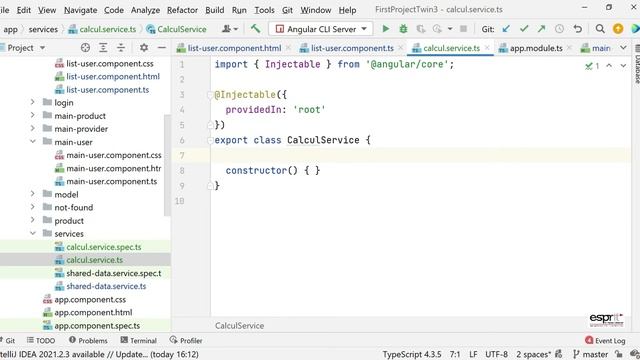Viewport: 640px width, 360px height.
Task: Click the orange IDE update icon
Action: click(618, 29)
